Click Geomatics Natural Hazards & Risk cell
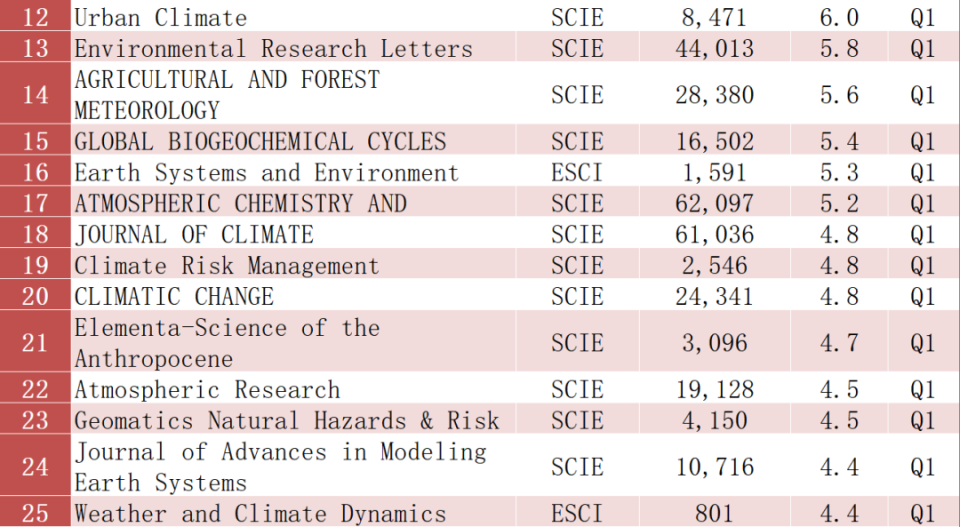Viewport: 960px width, 527px height. pos(286,420)
